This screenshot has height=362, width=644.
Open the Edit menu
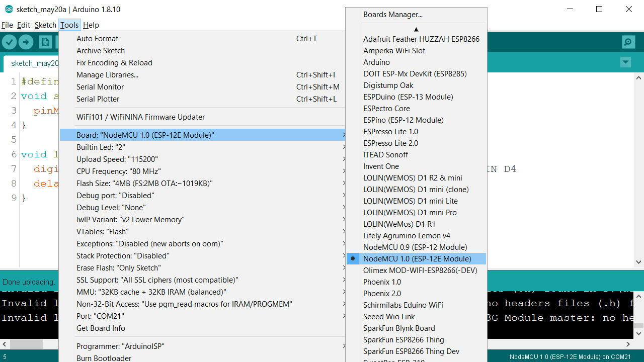24,25
